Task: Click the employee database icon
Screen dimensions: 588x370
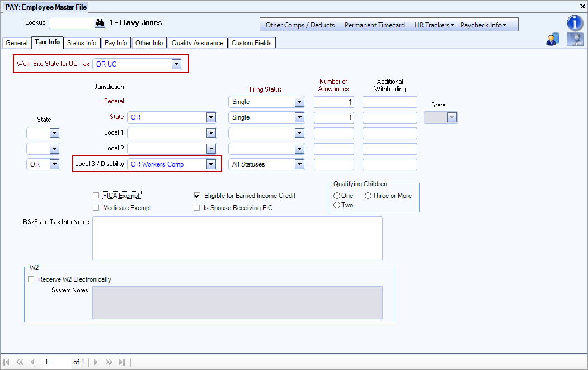Action: click(x=553, y=39)
